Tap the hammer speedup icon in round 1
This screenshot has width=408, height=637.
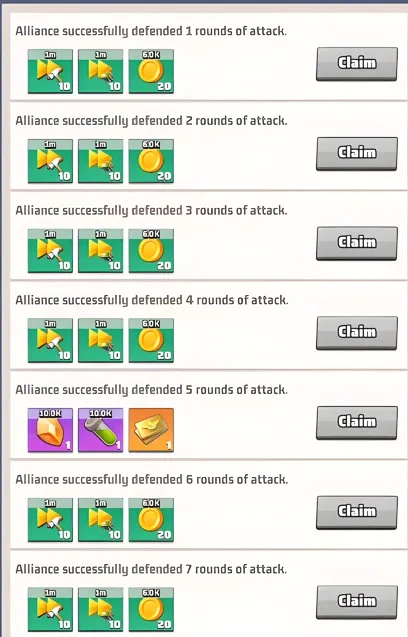tap(50, 72)
